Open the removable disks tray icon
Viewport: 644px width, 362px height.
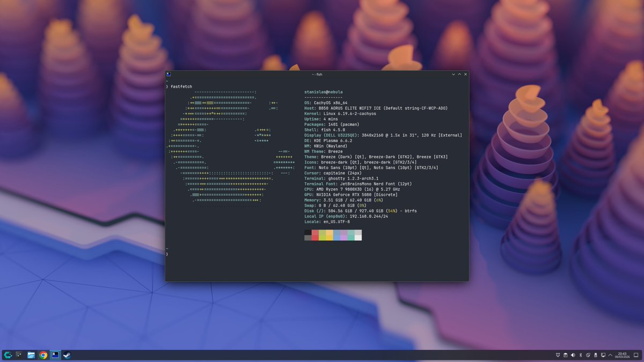coord(596,355)
